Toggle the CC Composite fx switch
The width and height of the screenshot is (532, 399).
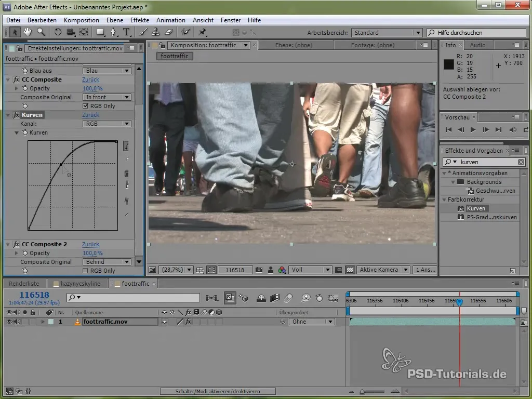tap(16, 79)
